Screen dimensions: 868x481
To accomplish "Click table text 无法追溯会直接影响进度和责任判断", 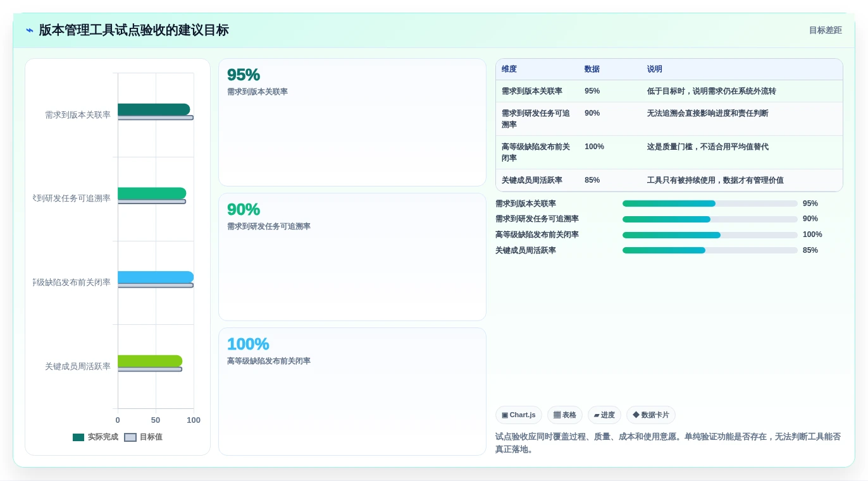I will [708, 113].
